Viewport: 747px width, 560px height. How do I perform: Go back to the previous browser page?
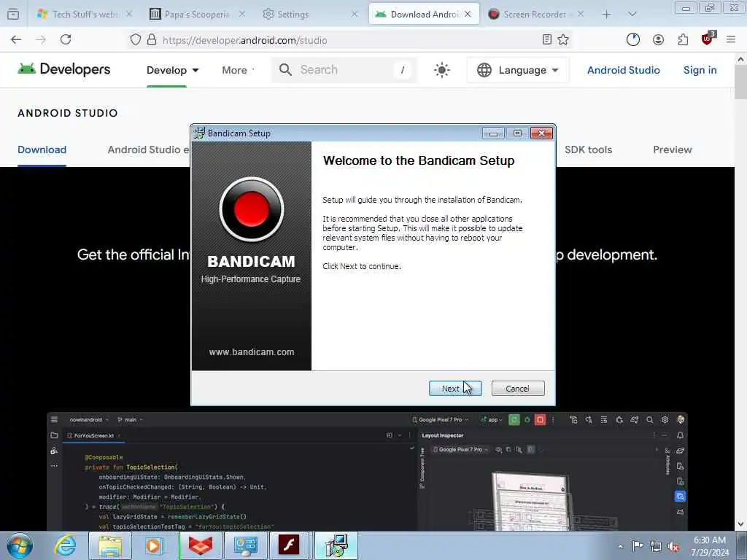(x=16, y=40)
